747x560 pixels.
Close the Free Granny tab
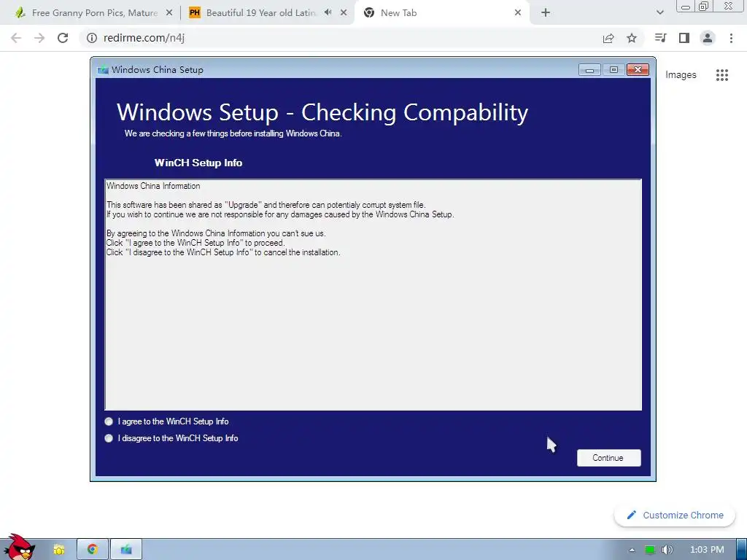coord(169,13)
